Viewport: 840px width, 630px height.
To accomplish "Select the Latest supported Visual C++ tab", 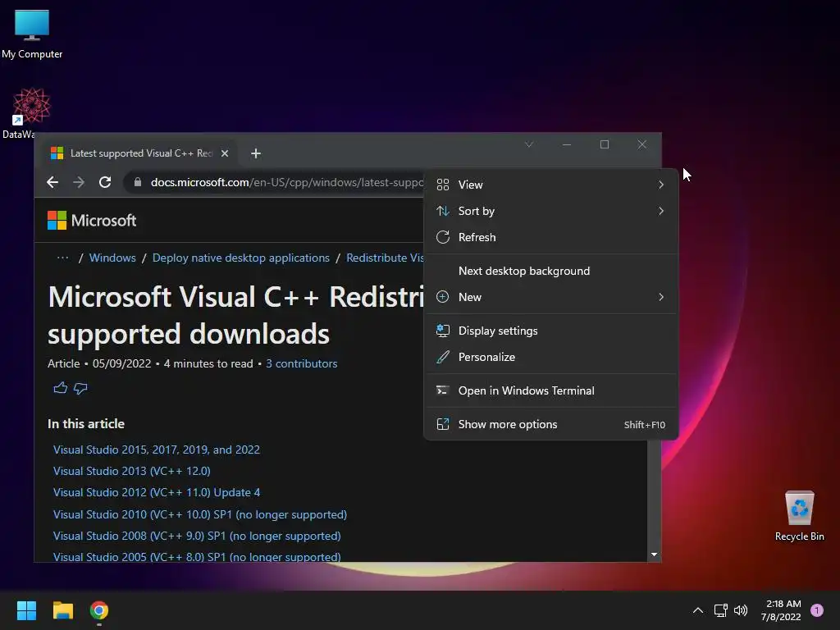I will point(139,153).
